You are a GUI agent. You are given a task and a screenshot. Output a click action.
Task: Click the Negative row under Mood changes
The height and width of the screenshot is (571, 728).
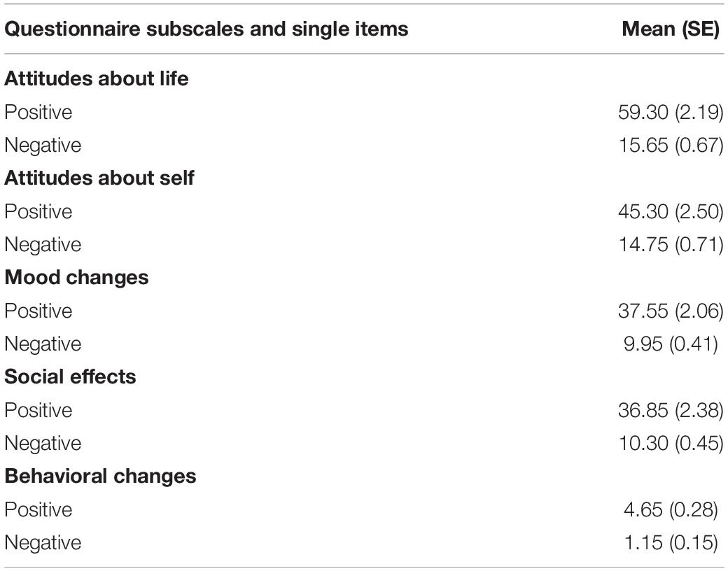[x=364, y=344]
